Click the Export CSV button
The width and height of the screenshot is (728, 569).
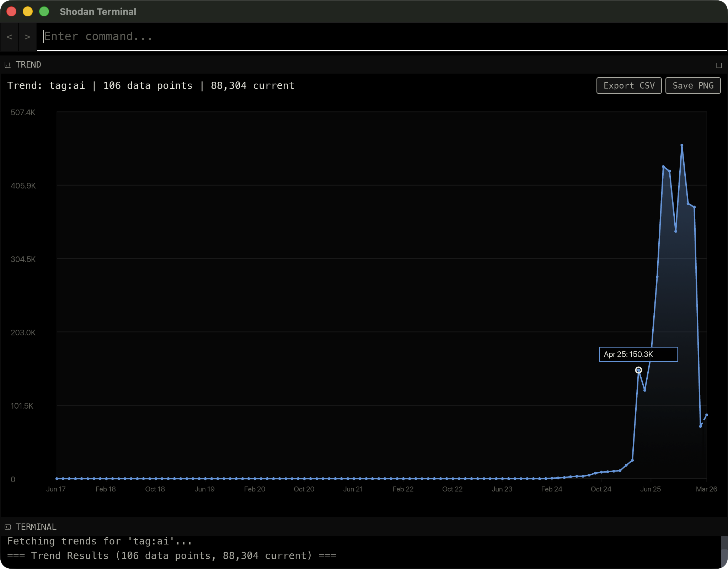pyautogui.click(x=629, y=85)
